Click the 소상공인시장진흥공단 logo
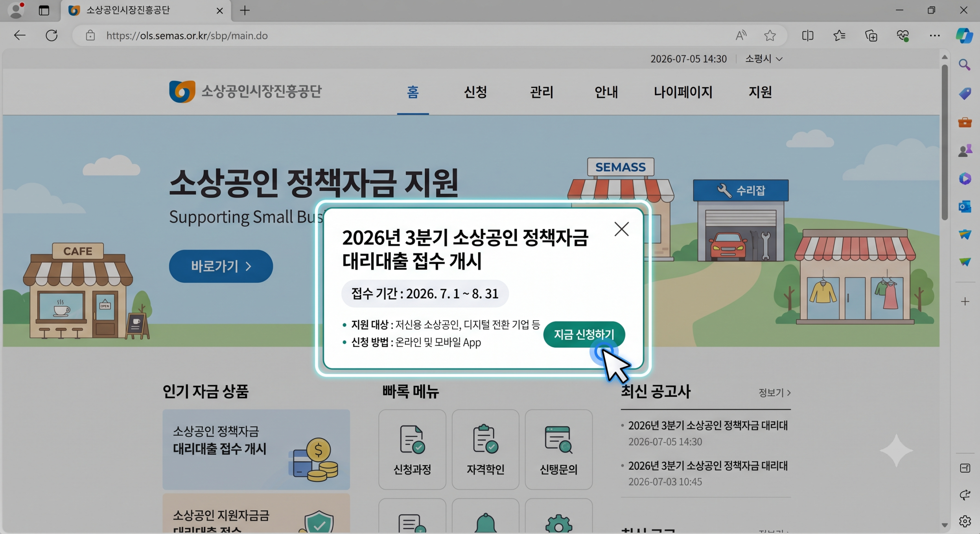The width and height of the screenshot is (980, 534). point(245,91)
